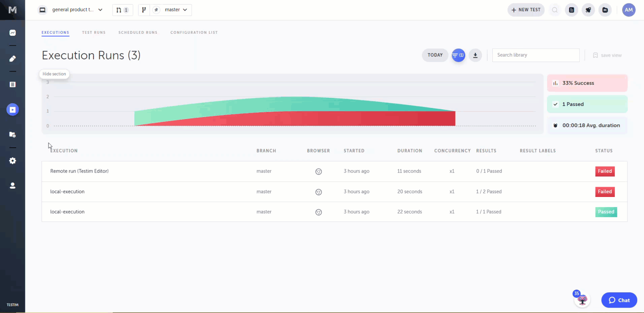Screen dimensions: 644x313
Task: Open the Chat support button
Action: pos(619,300)
